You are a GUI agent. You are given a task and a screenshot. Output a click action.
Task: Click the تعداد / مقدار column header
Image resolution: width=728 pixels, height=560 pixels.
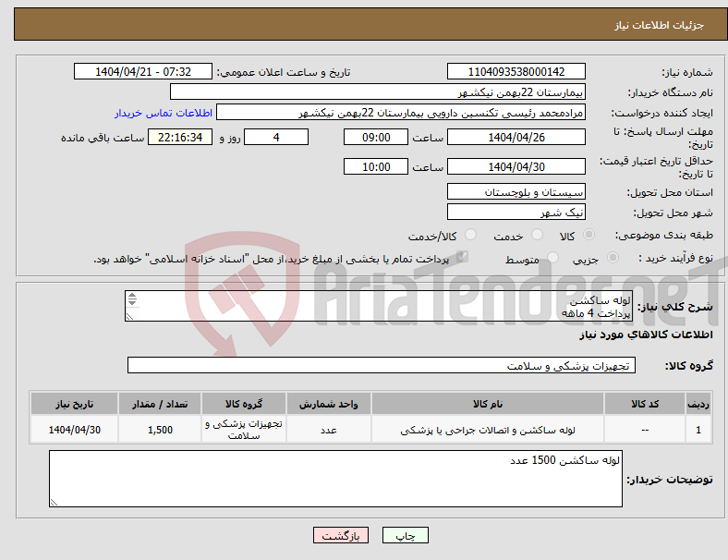coord(160,404)
